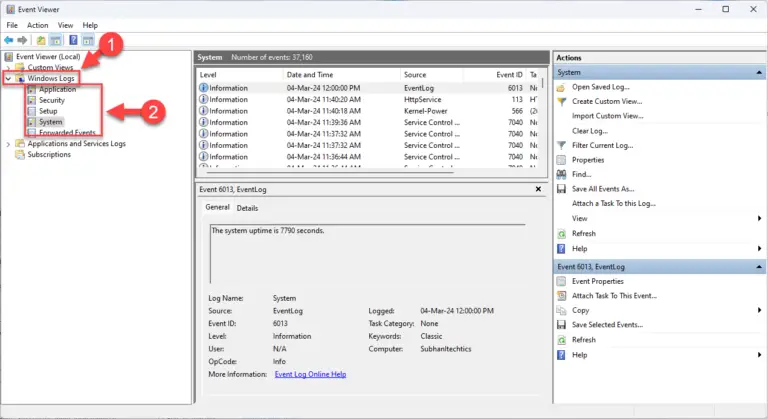768x419 pixels.
Task: Open the Event Log Online Help link
Action: (x=310, y=374)
